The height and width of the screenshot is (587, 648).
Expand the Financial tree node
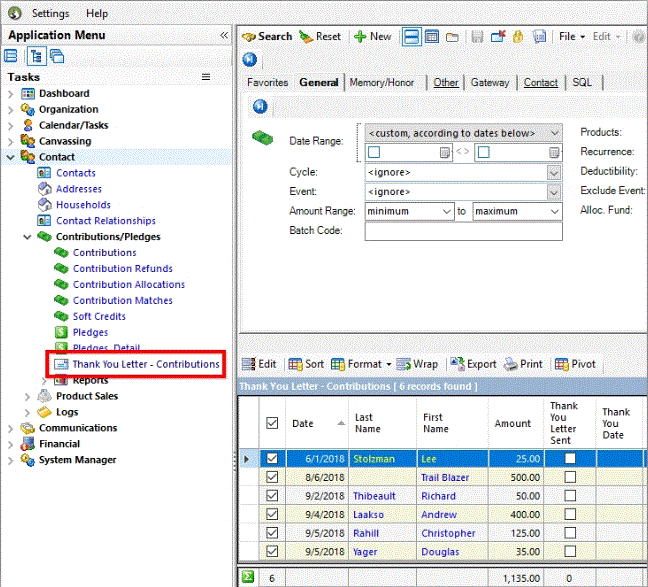(x=11, y=444)
